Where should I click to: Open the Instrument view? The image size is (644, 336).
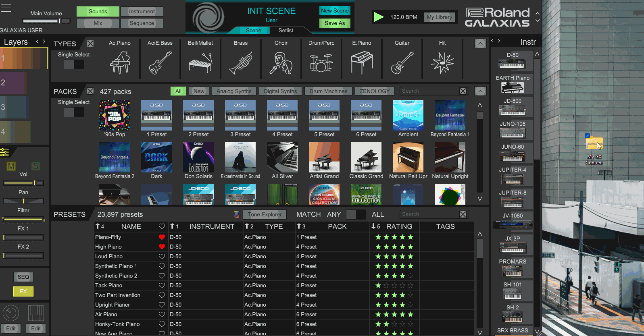click(x=142, y=11)
